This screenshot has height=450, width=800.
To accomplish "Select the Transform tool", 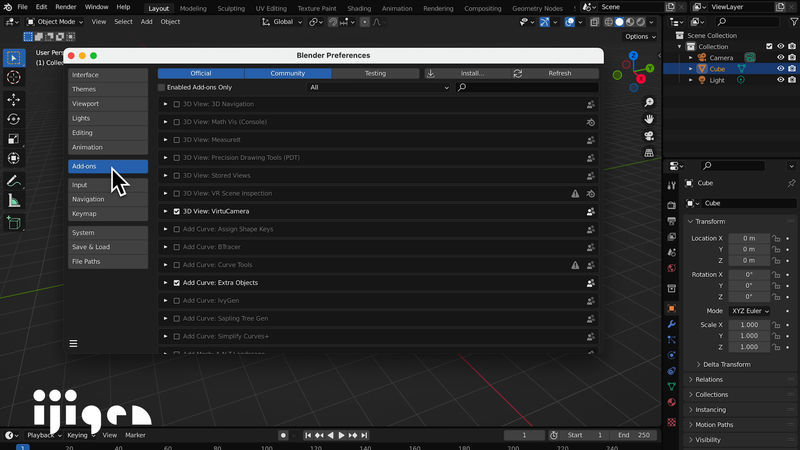I will (x=14, y=159).
